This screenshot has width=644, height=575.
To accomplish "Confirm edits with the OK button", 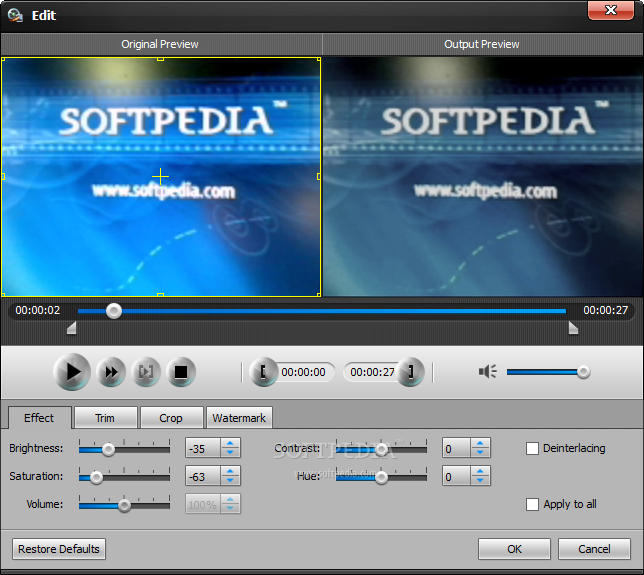I will (x=514, y=549).
